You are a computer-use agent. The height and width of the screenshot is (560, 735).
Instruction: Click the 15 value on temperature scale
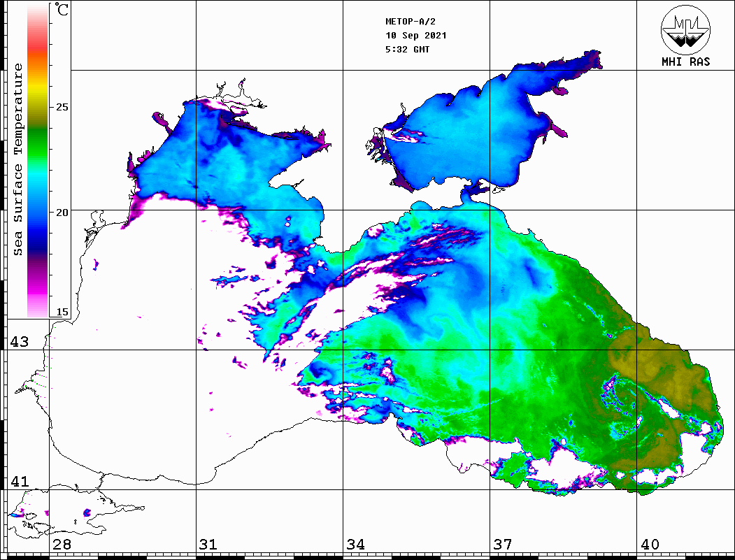point(62,312)
